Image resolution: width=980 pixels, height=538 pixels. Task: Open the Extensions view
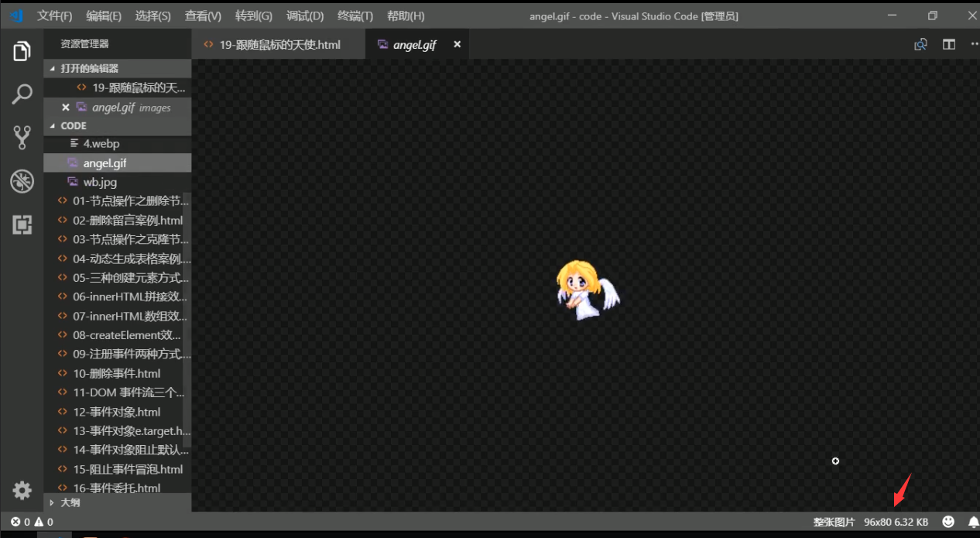(x=22, y=225)
